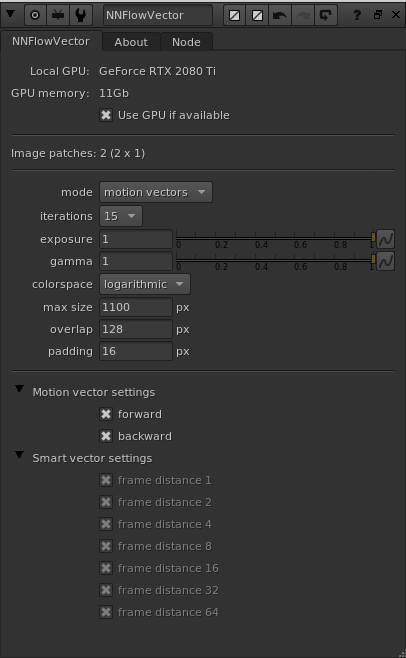Viewport: 406px width, 658px height.
Task: Open exposure animation curve button
Action: point(385,239)
